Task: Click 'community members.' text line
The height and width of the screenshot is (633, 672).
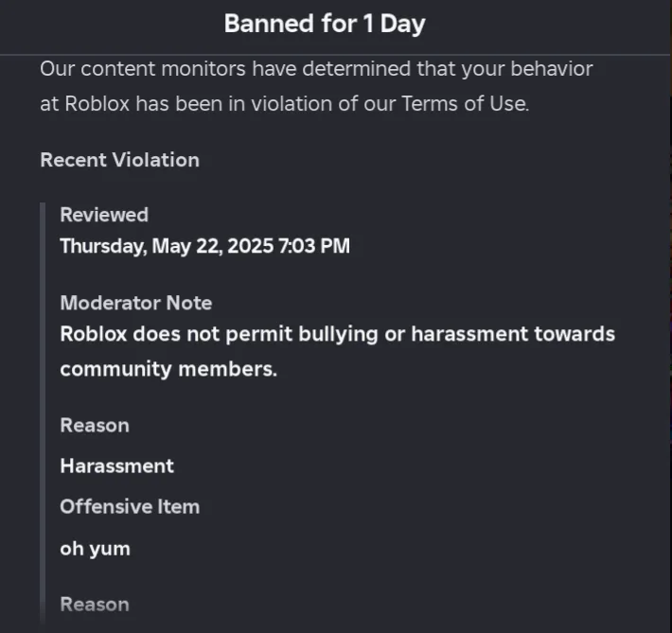Action: [168, 369]
